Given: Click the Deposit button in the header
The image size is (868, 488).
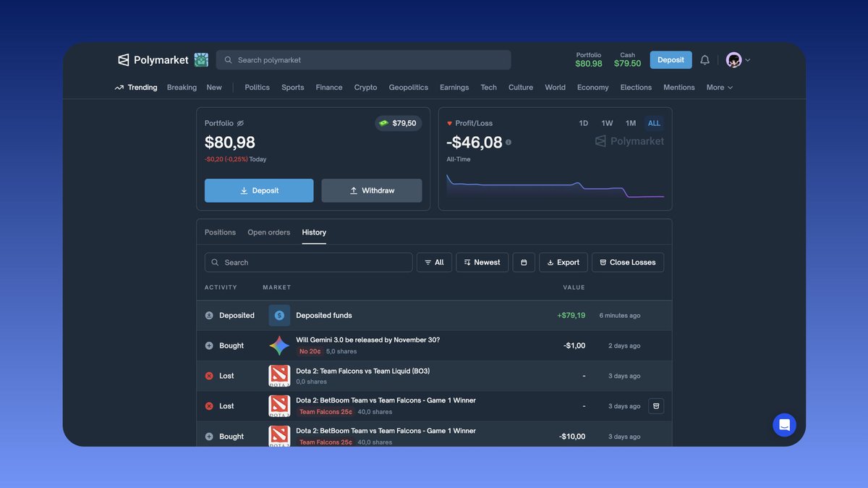Looking at the screenshot, I should [671, 60].
